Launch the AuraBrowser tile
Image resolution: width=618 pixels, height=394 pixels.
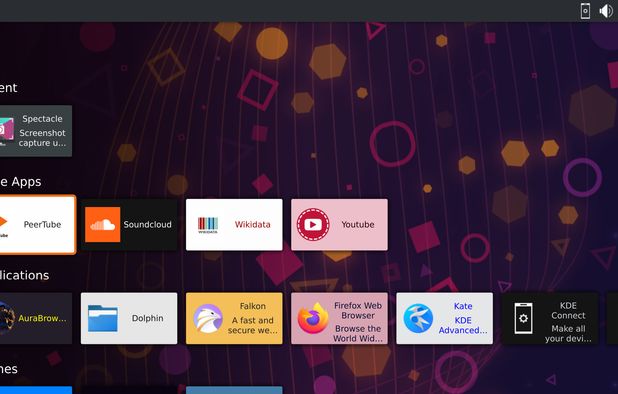pyautogui.click(x=36, y=318)
